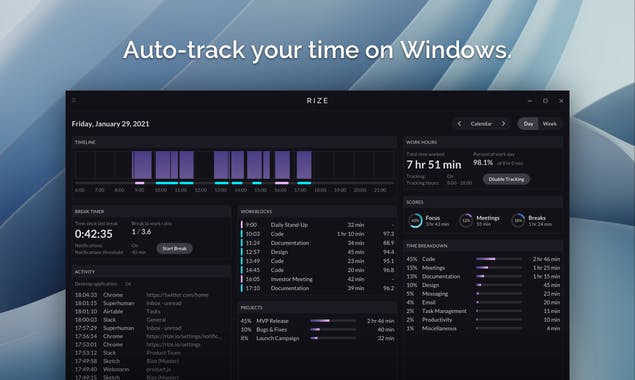This screenshot has width=635, height=380.
Task: Click the Launch Campaign progress bar
Action: point(333,338)
